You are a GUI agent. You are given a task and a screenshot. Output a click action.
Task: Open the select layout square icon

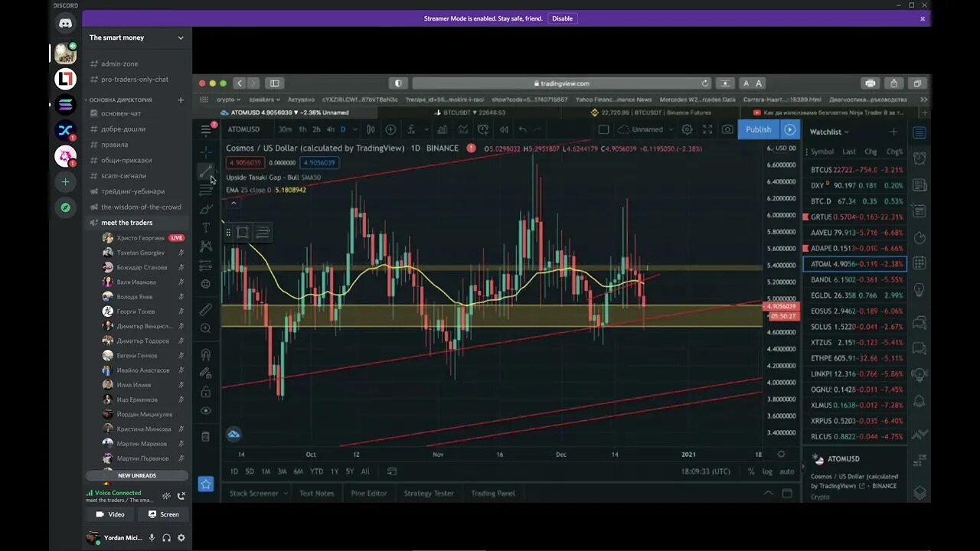pos(603,129)
